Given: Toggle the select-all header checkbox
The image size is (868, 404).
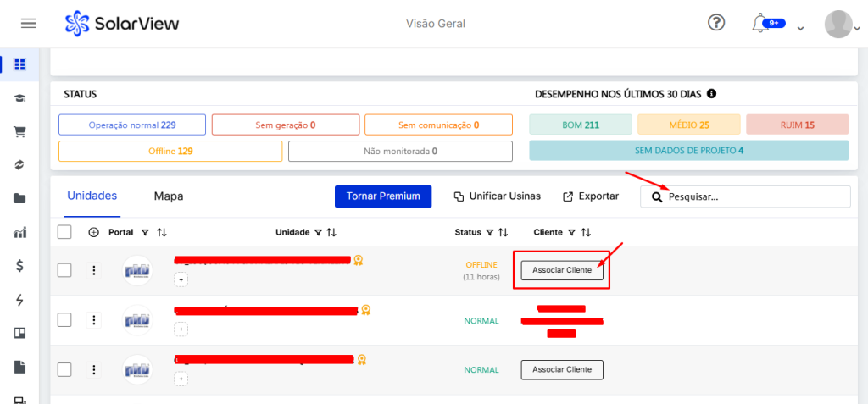Looking at the screenshot, I should [x=64, y=232].
